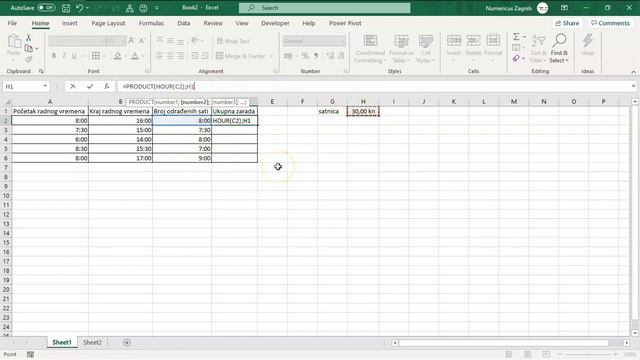
Task: Click Increase Font Size icon
Action: tap(131, 40)
